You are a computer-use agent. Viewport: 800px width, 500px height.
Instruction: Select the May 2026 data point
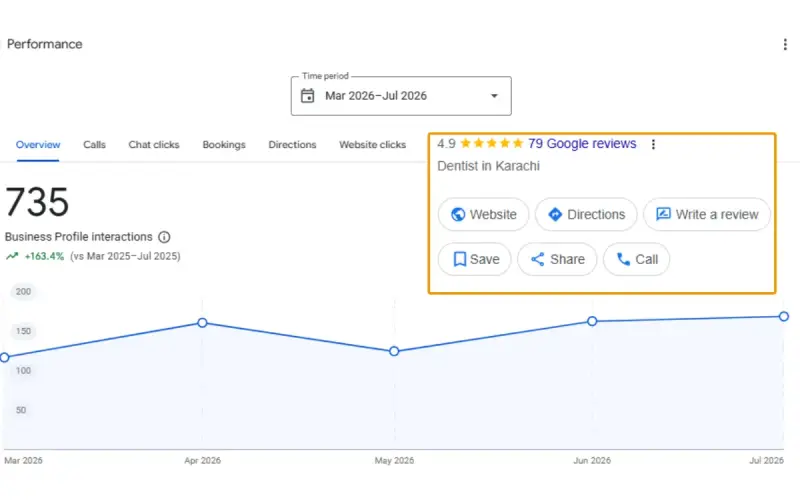click(x=394, y=352)
